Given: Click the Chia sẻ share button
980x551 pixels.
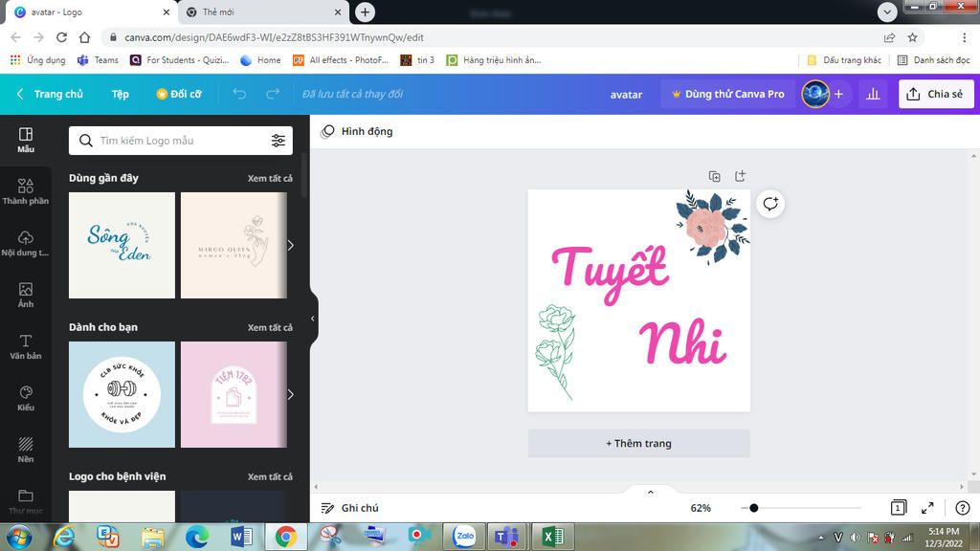Looking at the screenshot, I should click(936, 94).
